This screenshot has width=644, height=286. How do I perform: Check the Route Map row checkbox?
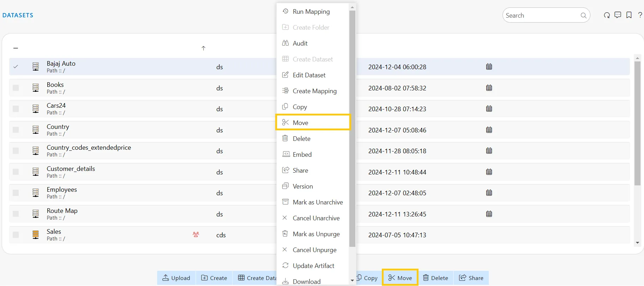coord(16,214)
